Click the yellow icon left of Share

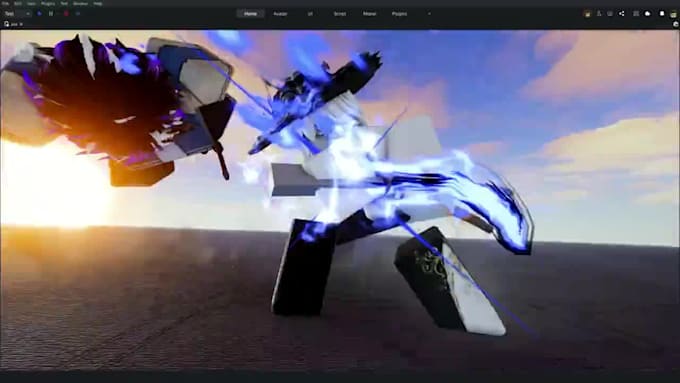(587, 14)
